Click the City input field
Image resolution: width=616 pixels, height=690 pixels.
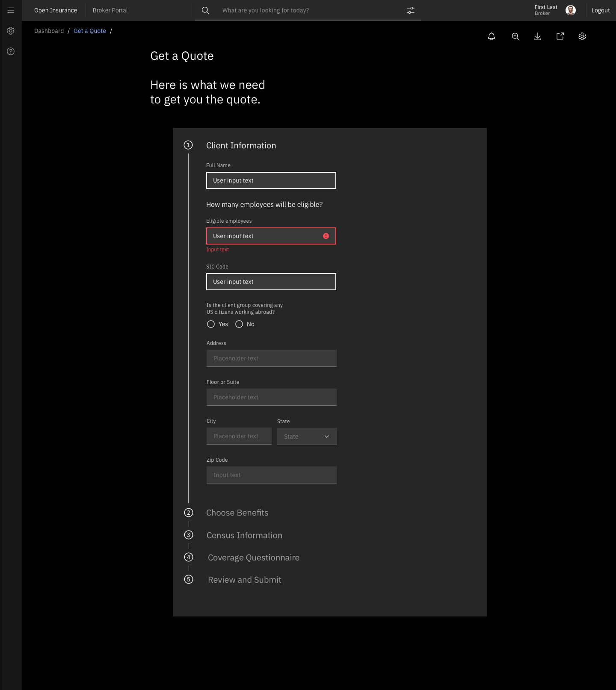click(239, 436)
